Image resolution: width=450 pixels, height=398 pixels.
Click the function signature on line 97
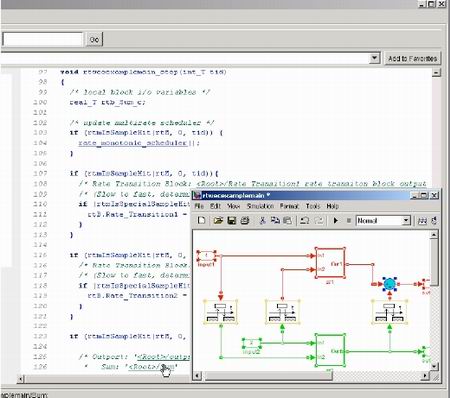coord(143,72)
